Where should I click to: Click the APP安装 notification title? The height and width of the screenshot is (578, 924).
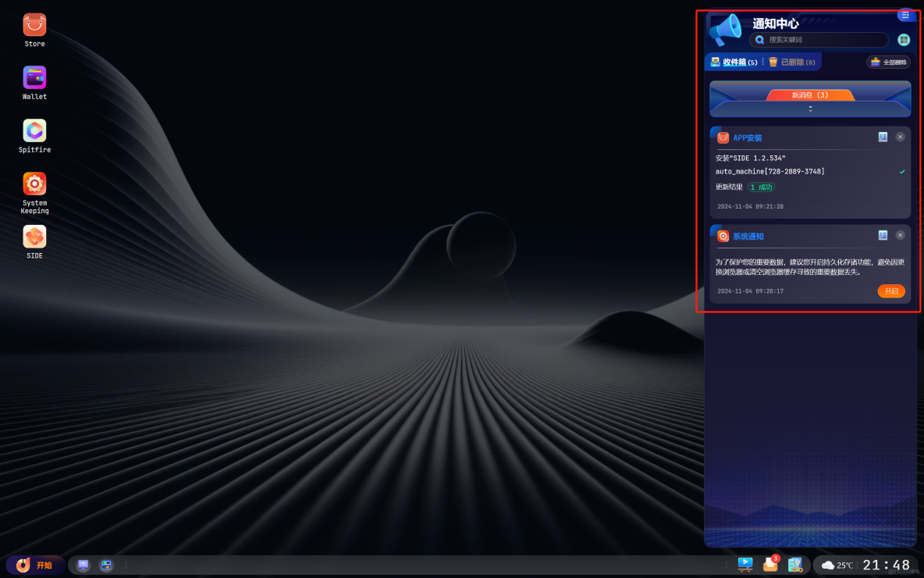click(x=747, y=138)
